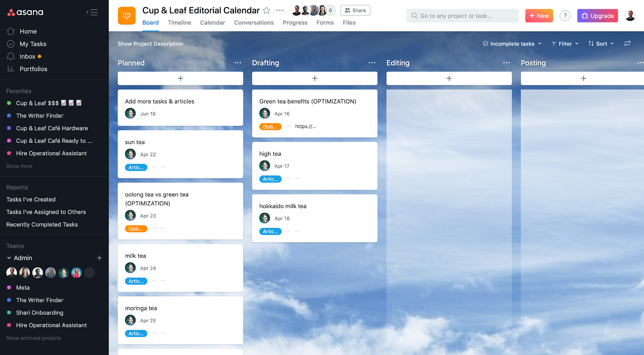Open the 'Add more tasks & articles' card

click(180, 107)
